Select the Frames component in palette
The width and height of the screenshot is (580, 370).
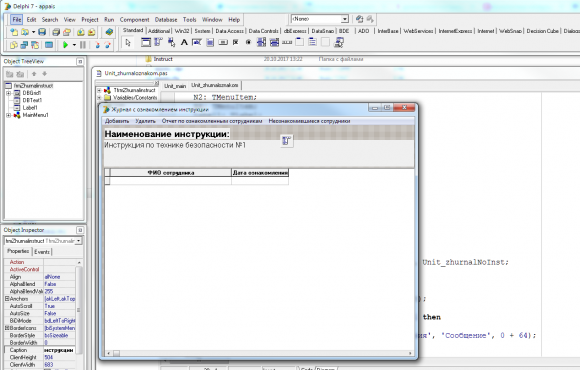point(146,43)
